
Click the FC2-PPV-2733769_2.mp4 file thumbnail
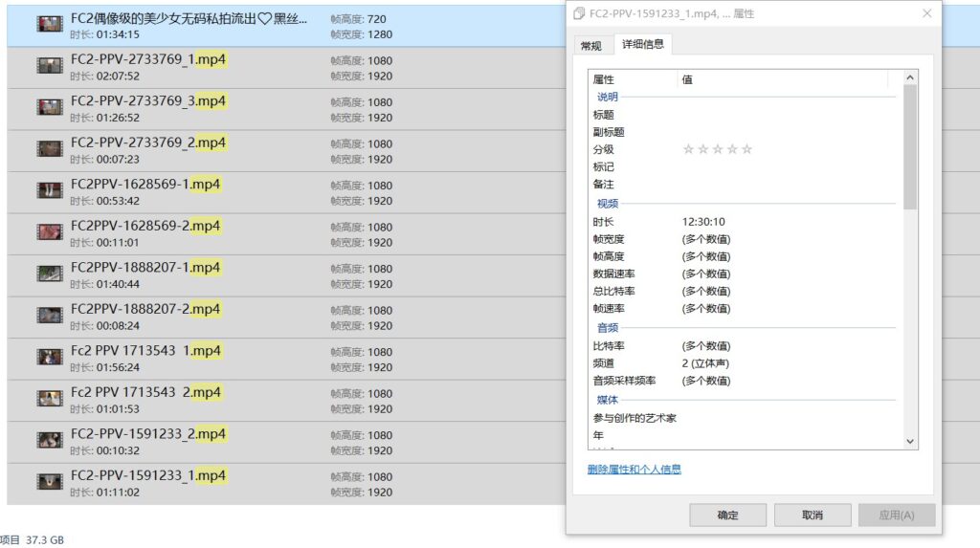(50, 148)
